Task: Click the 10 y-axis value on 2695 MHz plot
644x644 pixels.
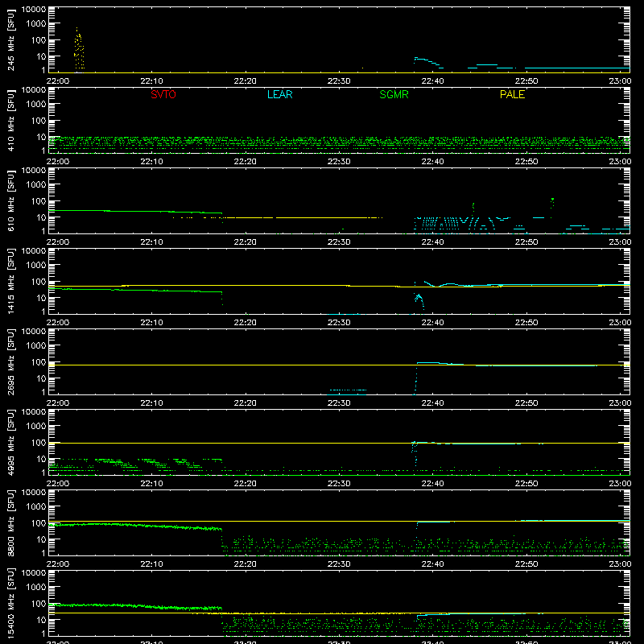Action: [x=41, y=378]
